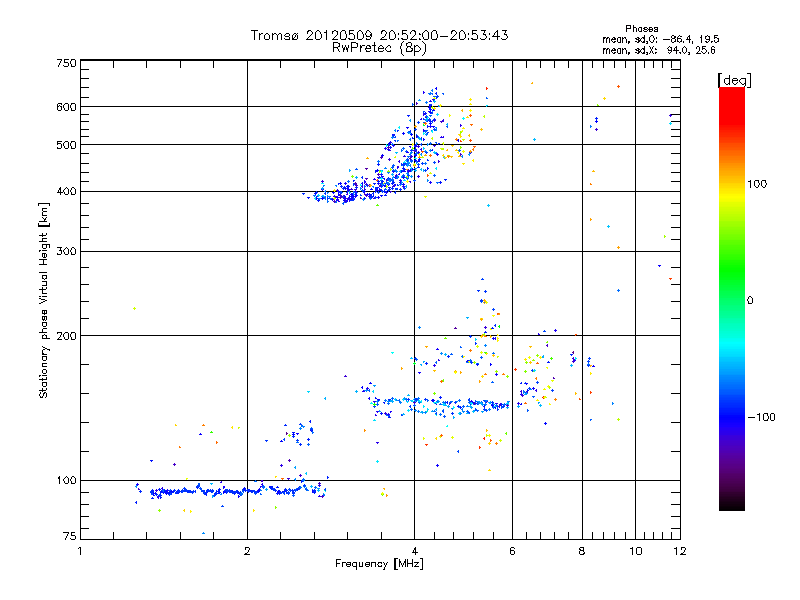Click the x-axis label '10'
Image resolution: width=800 pixels, height=600 pixels.
pyautogui.click(x=636, y=551)
